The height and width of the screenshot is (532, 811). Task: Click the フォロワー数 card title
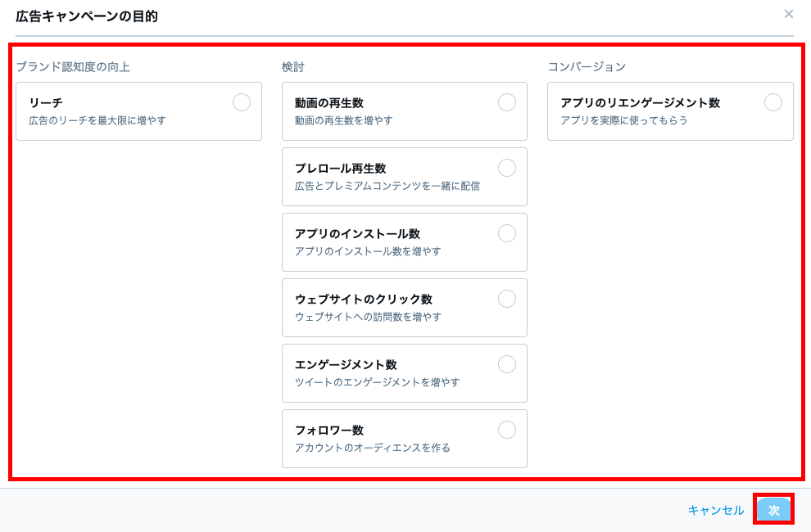pos(328,431)
